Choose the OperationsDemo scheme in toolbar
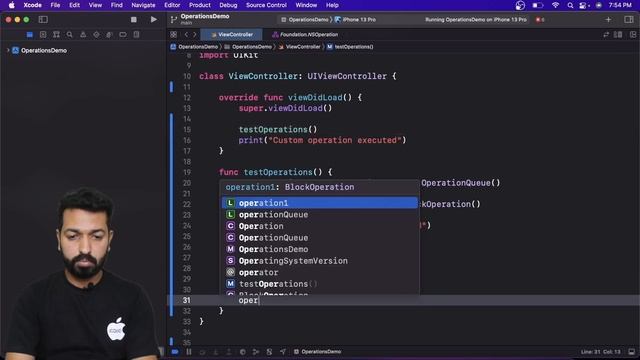 coord(304,20)
